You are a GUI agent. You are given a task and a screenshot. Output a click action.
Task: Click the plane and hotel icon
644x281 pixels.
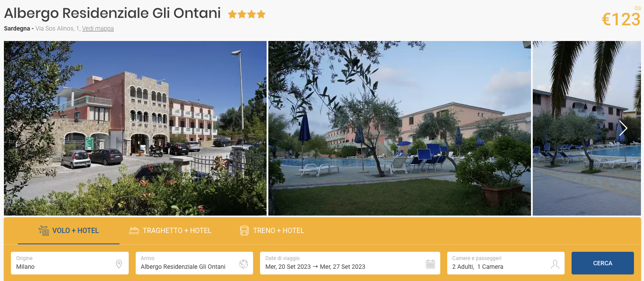tap(44, 230)
